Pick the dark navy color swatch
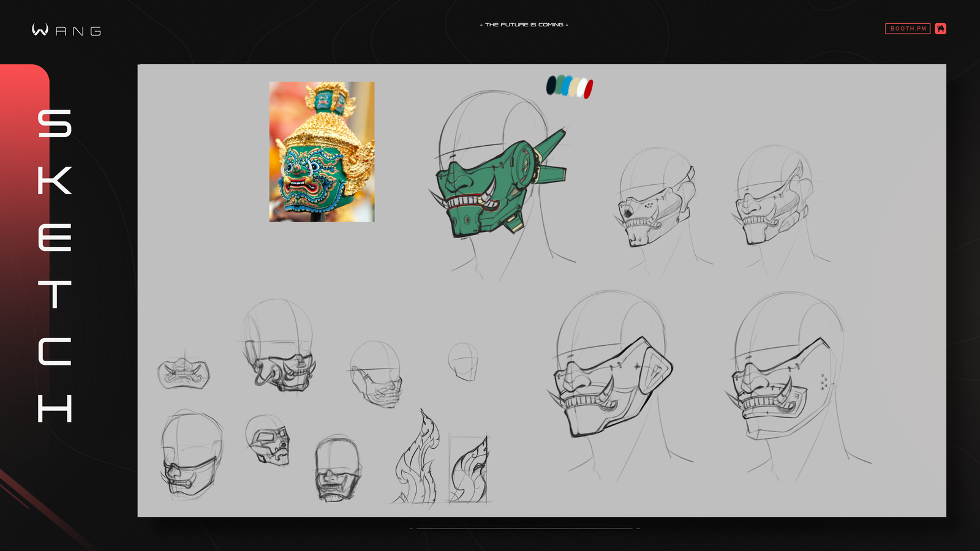980x551 pixels. [551, 85]
